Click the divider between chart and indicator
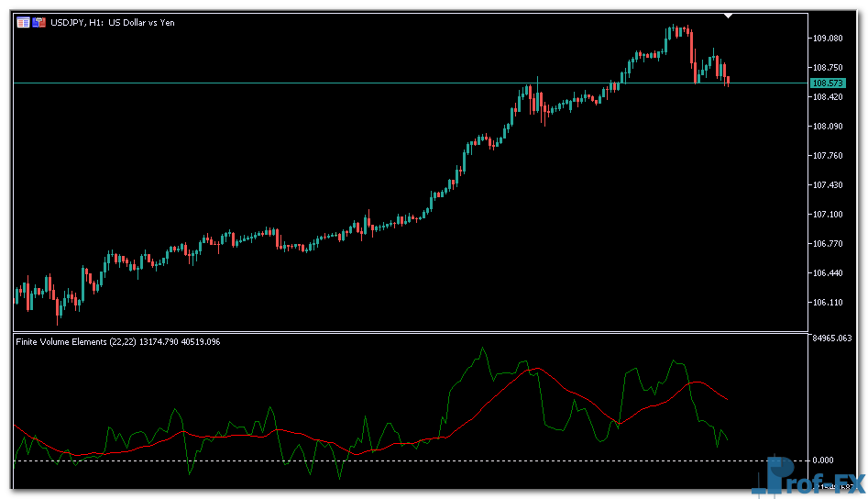The image size is (868, 499). pos(412,332)
